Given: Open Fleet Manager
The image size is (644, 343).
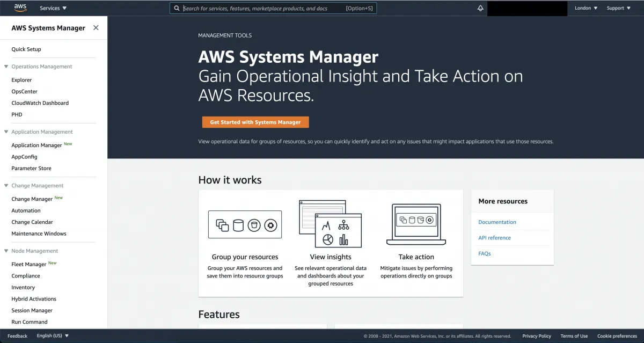Looking at the screenshot, I should click(x=29, y=265).
